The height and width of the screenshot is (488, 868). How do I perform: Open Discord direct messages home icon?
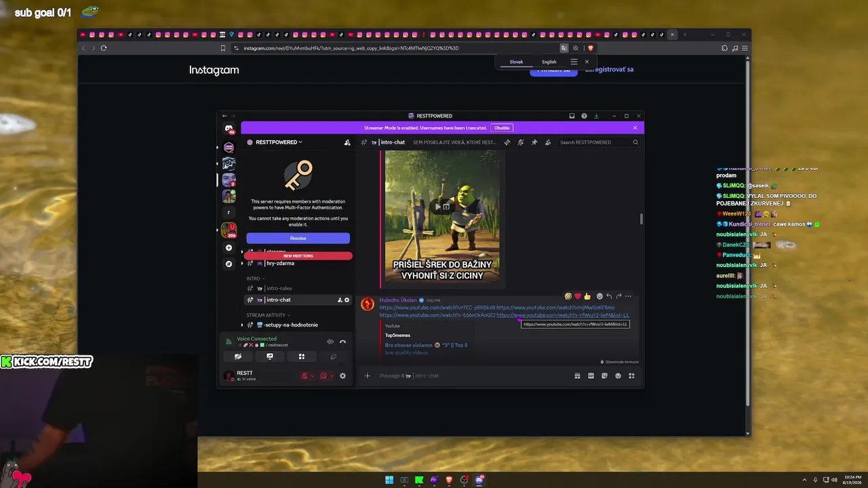click(x=229, y=129)
